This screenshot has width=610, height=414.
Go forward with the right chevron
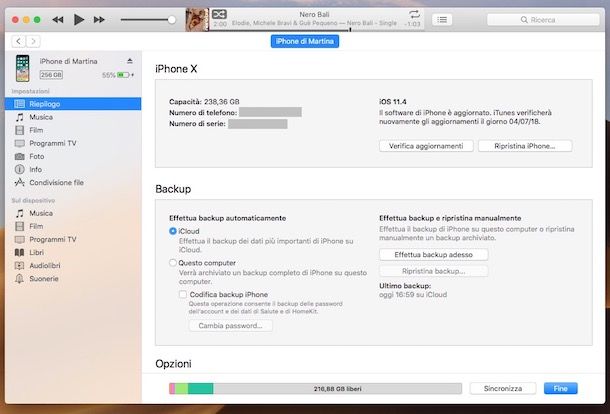tap(33, 41)
